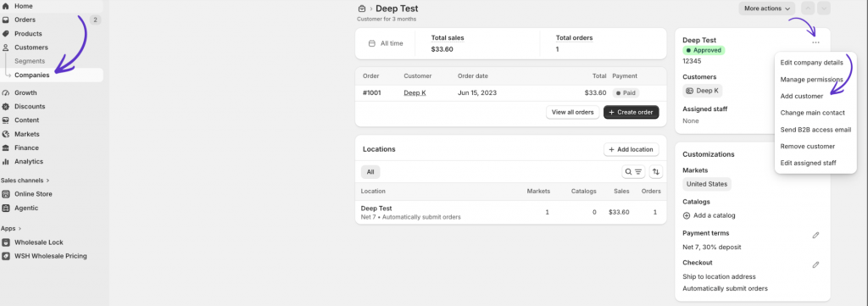Image resolution: width=868 pixels, height=306 pixels.
Task: Select Edit assigned staff menu item
Action: [x=808, y=164]
